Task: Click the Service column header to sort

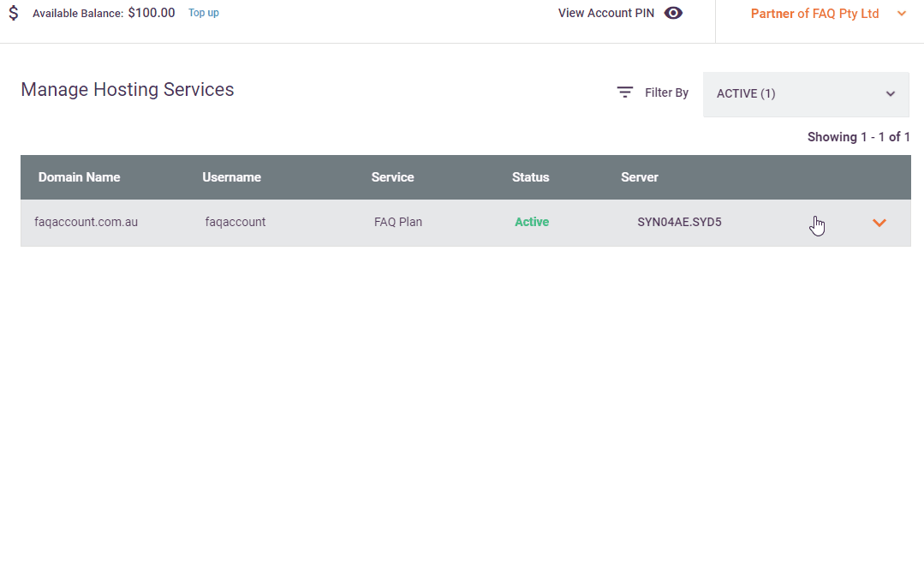Action: (x=392, y=177)
